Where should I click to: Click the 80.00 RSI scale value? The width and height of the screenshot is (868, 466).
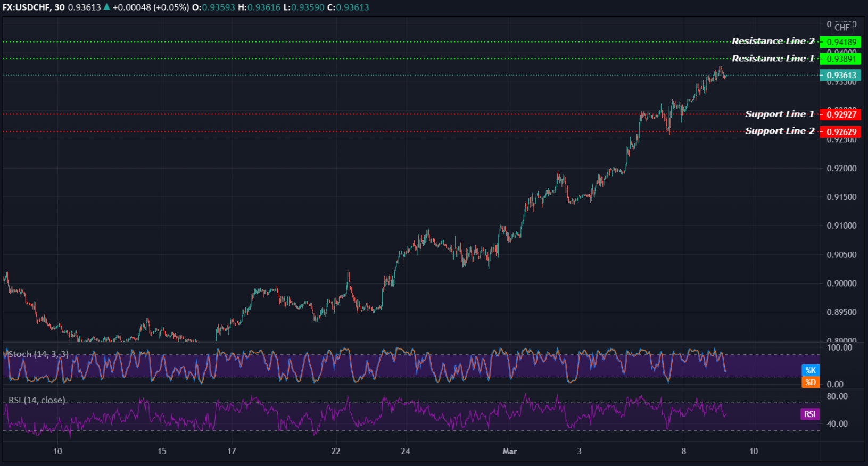click(x=837, y=396)
